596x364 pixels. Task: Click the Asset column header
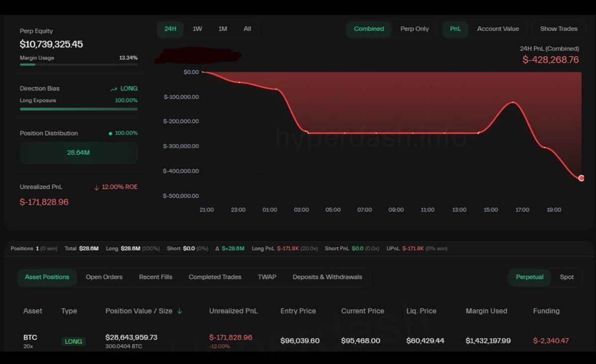pyautogui.click(x=33, y=311)
